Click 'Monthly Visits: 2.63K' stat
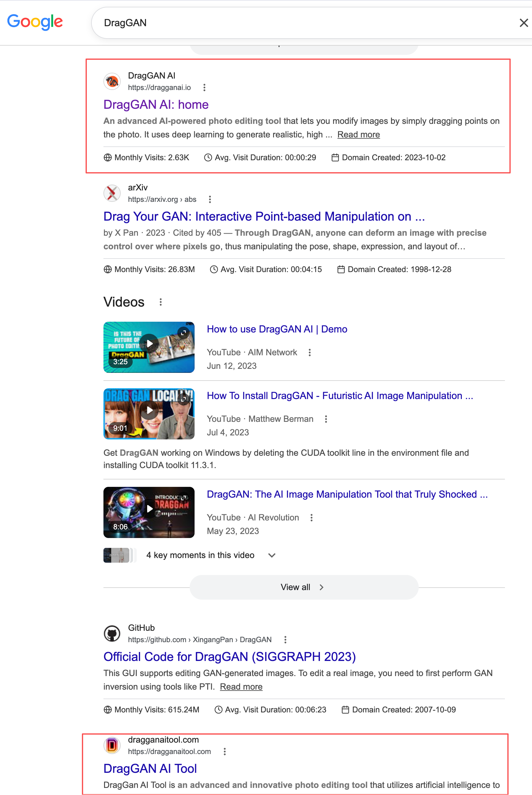Image resolution: width=532 pixels, height=795 pixels. click(146, 157)
